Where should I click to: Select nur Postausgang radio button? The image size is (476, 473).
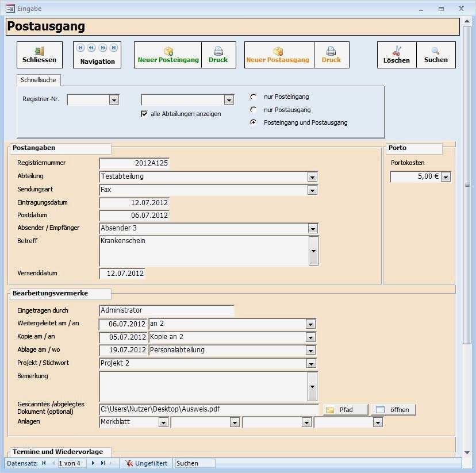pos(253,110)
